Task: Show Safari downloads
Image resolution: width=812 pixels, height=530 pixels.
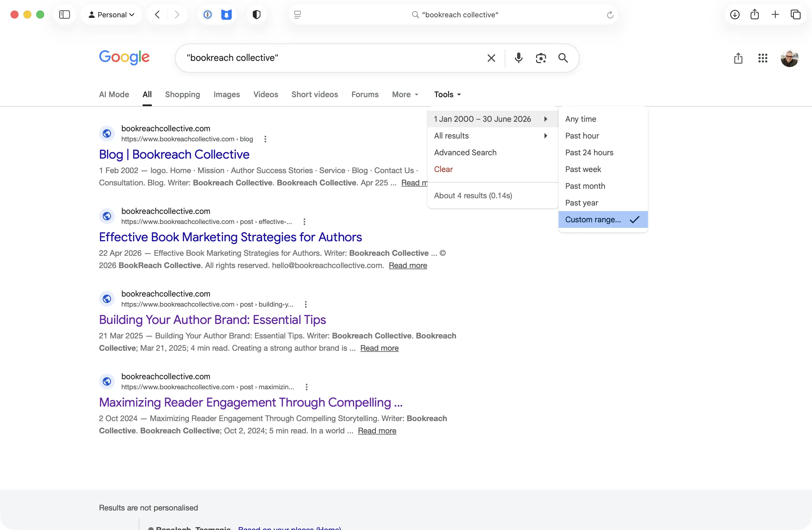Action: (x=734, y=15)
